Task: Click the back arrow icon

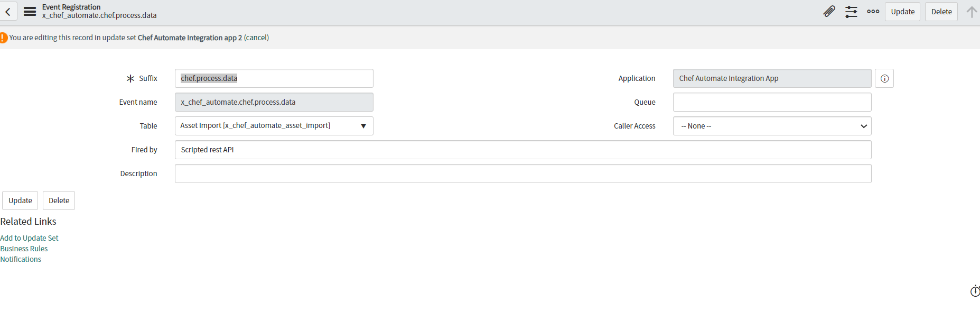Action: [8, 12]
